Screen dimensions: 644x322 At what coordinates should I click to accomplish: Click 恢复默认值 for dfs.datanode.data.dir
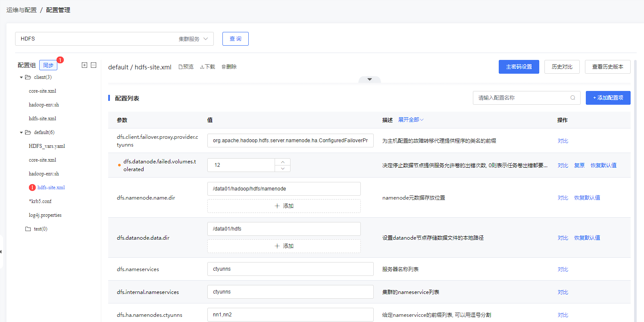tap(587, 238)
